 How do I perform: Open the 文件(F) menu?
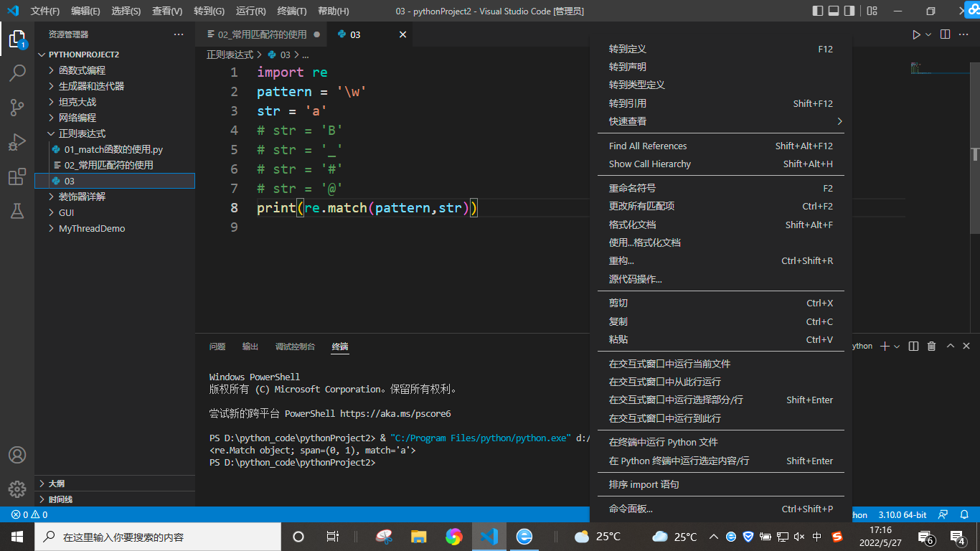point(45,11)
